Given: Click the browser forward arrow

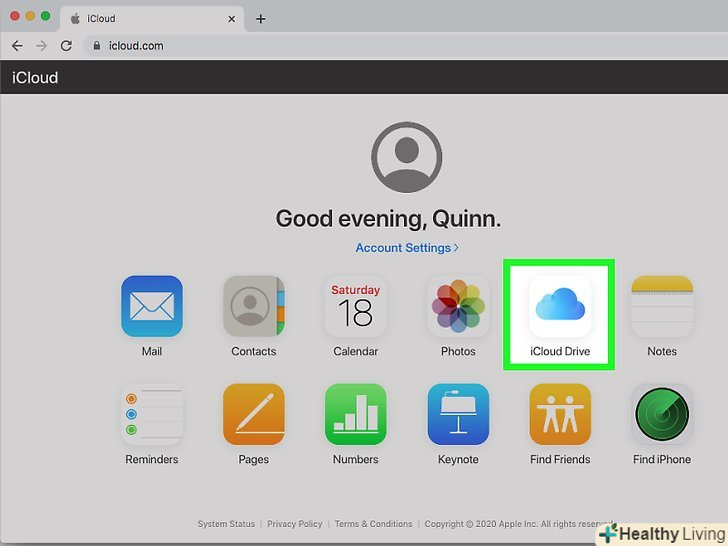Looking at the screenshot, I should (x=42, y=46).
